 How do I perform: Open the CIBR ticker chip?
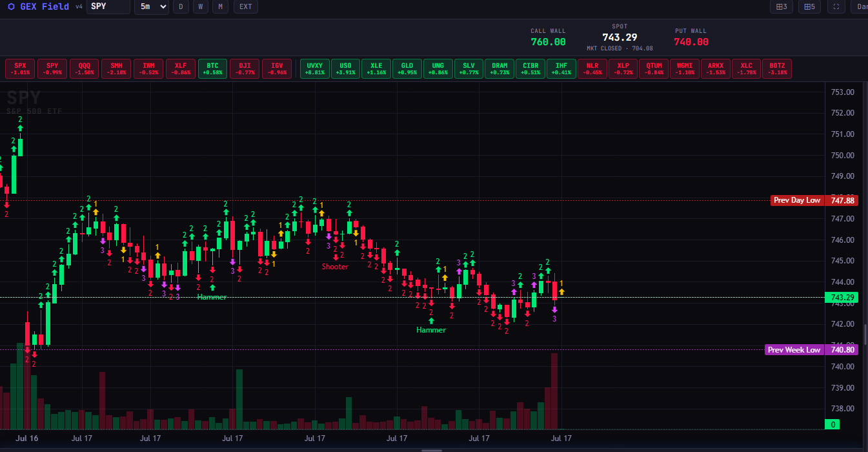(530, 68)
